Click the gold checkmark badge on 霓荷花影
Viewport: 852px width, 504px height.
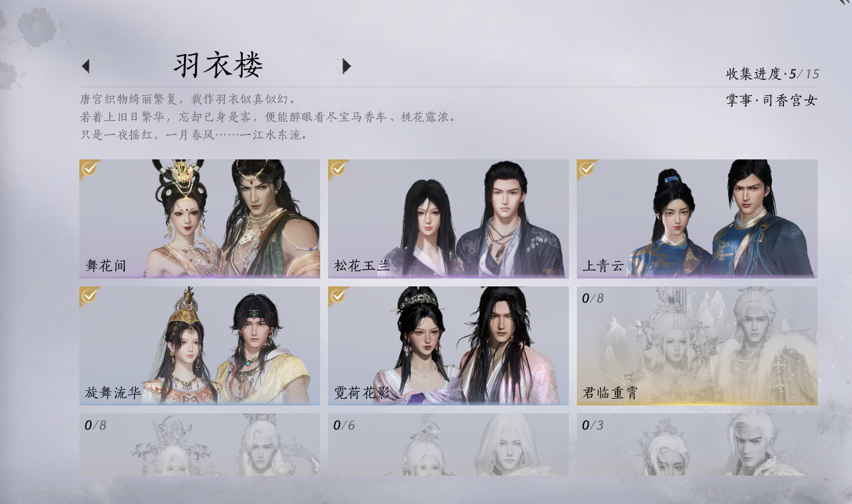point(338,296)
